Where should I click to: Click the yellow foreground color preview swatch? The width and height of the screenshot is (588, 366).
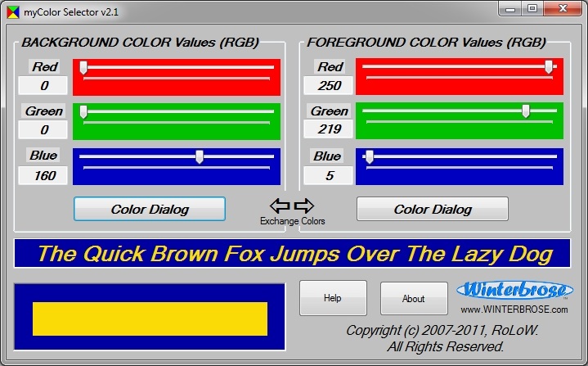click(150, 319)
